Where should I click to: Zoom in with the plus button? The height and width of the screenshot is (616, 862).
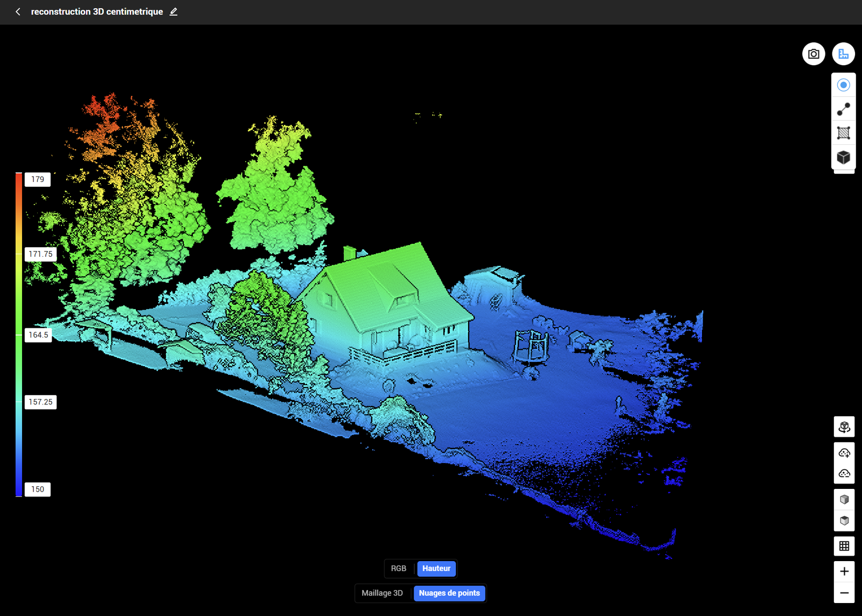pyautogui.click(x=844, y=571)
